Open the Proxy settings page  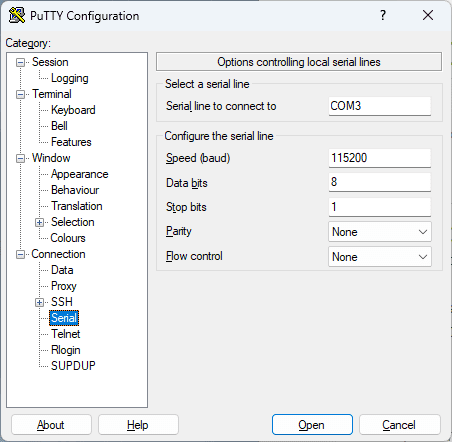(x=64, y=286)
